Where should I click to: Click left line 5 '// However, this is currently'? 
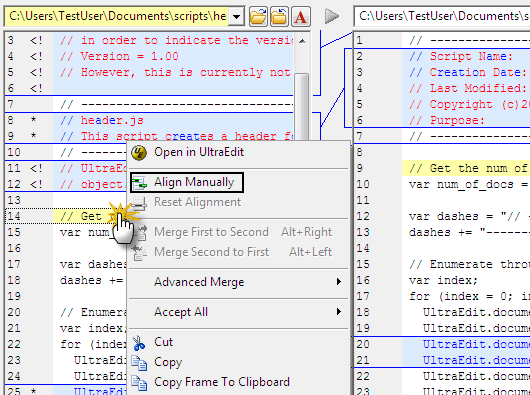click(x=175, y=73)
